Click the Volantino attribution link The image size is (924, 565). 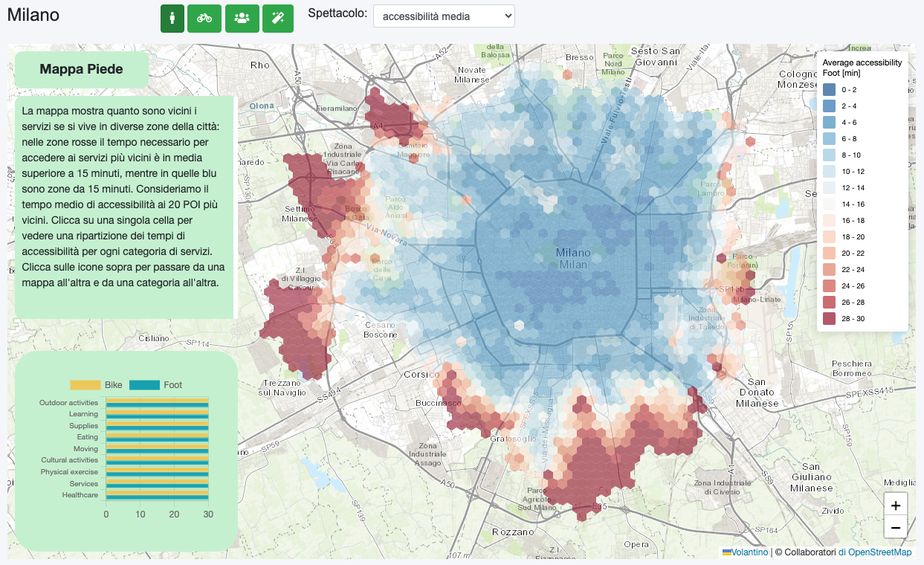point(749,552)
